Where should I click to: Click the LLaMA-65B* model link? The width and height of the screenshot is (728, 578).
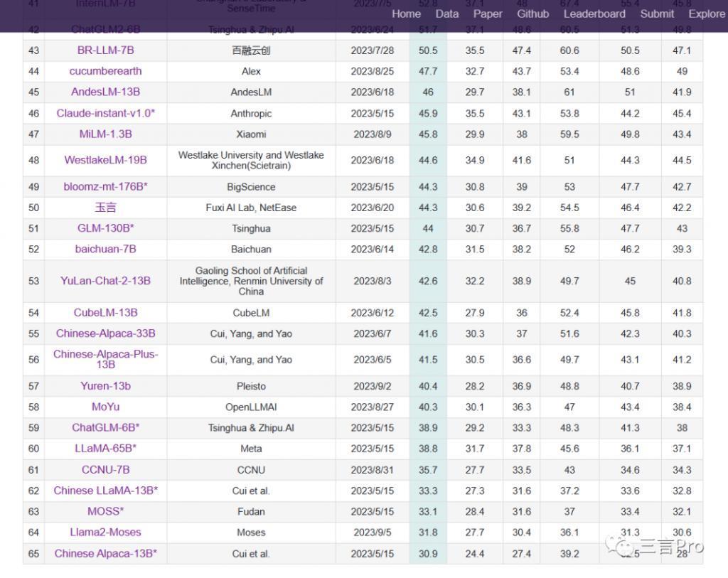coord(105,449)
